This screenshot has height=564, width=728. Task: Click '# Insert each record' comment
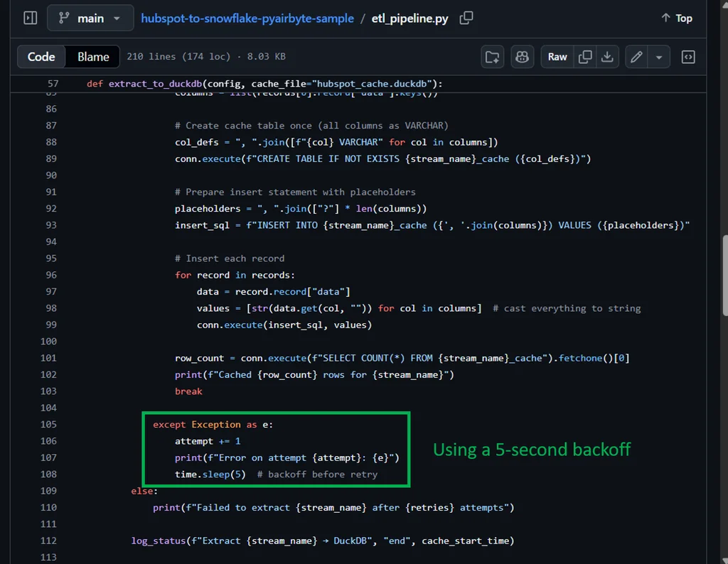click(230, 259)
